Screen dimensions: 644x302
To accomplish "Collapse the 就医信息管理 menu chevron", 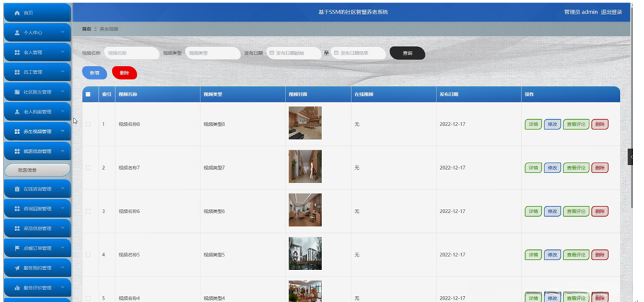I will pos(62,151).
